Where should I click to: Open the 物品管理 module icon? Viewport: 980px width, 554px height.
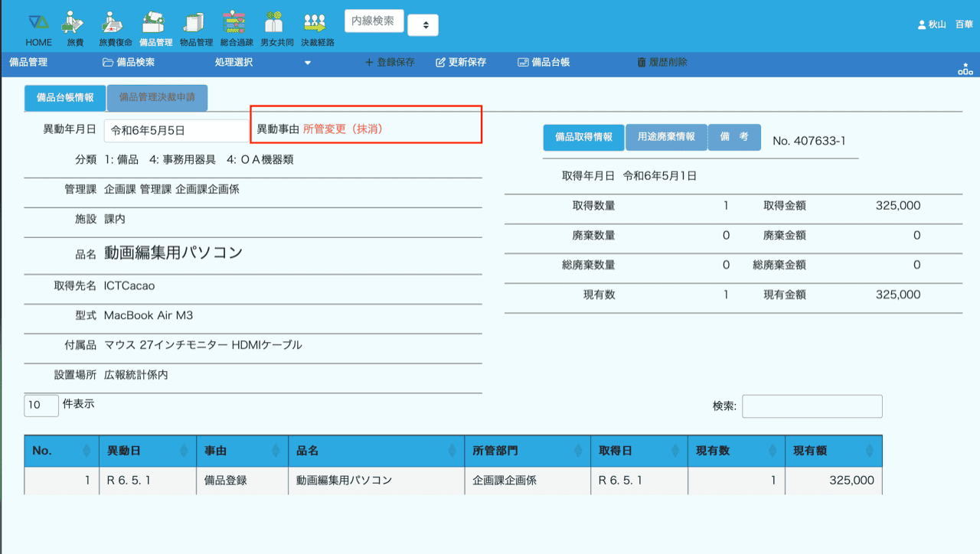click(196, 29)
